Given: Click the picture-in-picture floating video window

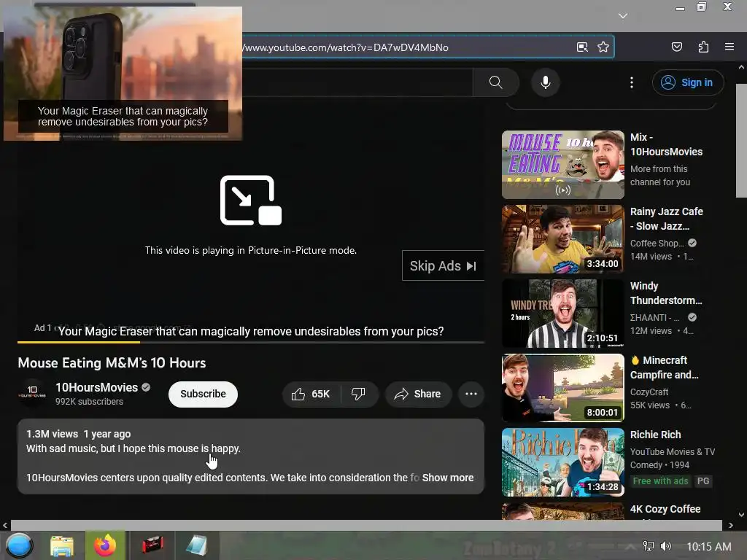Looking at the screenshot, I should pos(123,74).
